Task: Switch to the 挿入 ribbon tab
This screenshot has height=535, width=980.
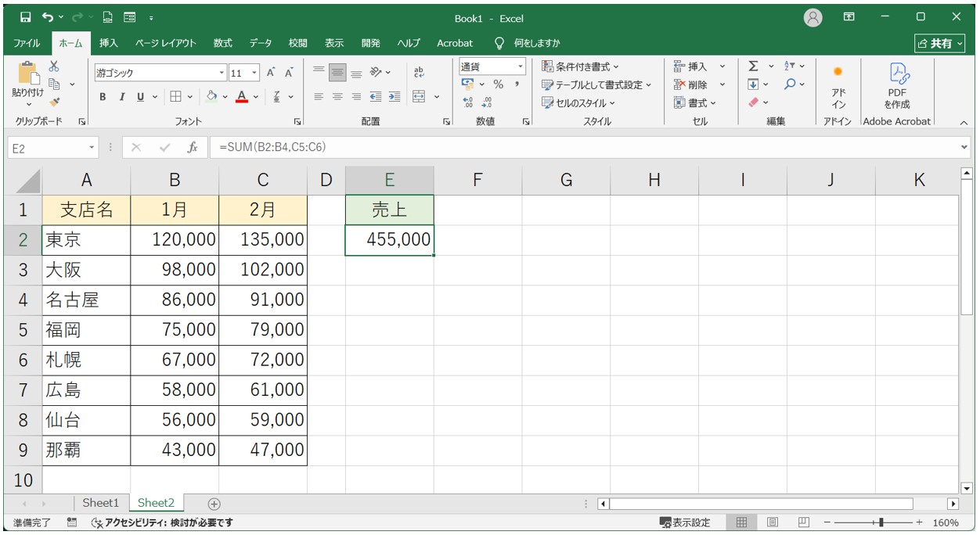Action: 109,43
